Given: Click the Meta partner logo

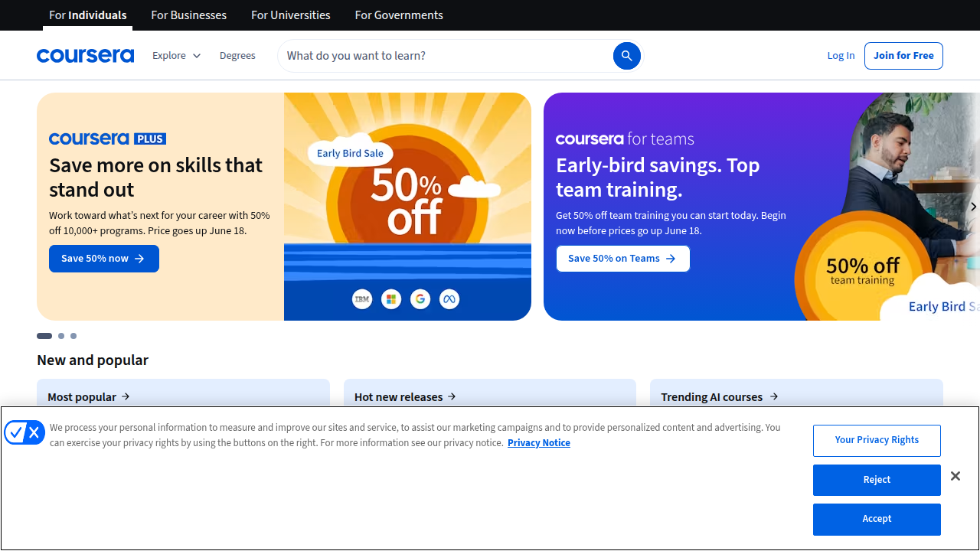Looking at the screenshot, I should [449, 299].
